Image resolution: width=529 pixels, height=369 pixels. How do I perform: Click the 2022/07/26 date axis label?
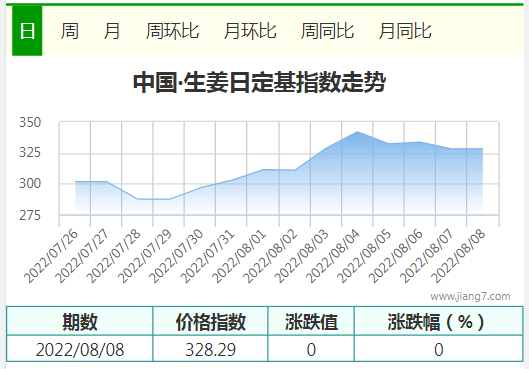(x=51, y=256)
